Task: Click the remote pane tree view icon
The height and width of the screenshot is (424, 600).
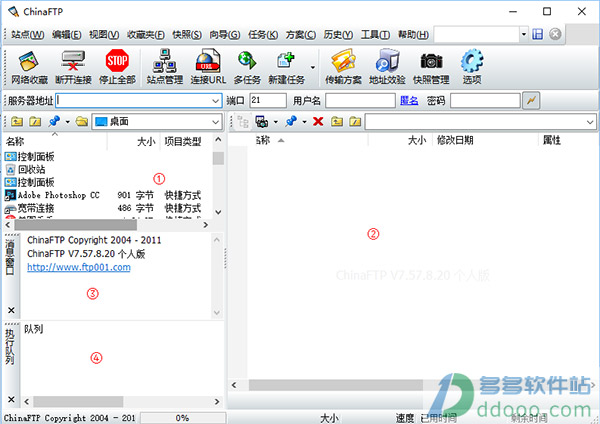Action: (243, 122)
